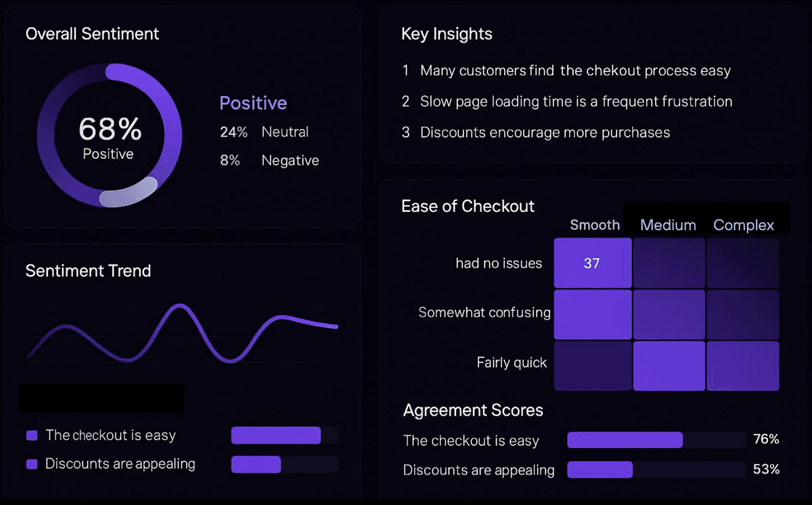This screenshot has width=812, height=505.
Task: Expand the Agreement Scores section
Action: click(x=473, y=410)
